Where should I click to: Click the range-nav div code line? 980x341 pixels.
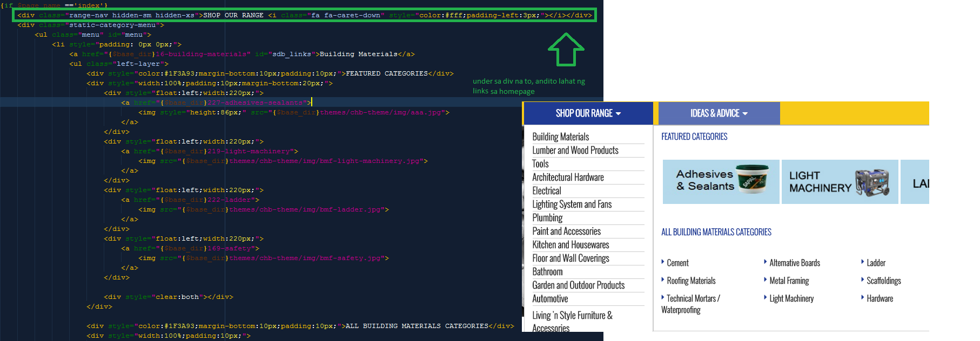click(x=305, y=15)
